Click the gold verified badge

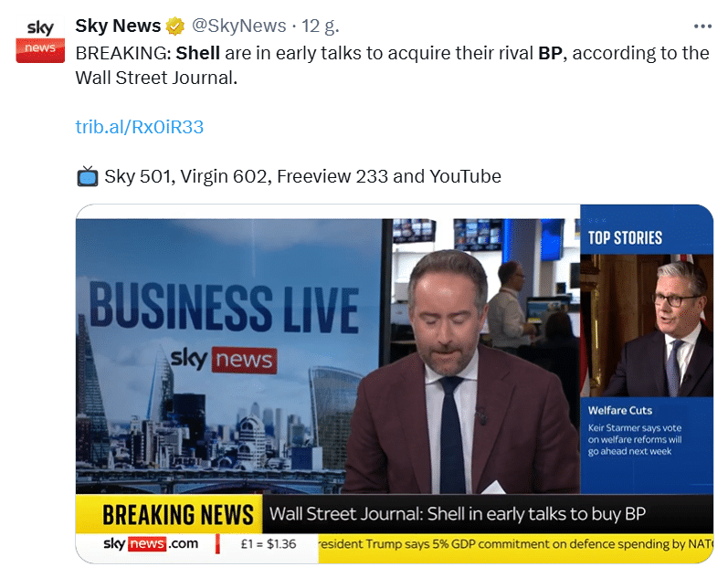(x=175, y=26)
